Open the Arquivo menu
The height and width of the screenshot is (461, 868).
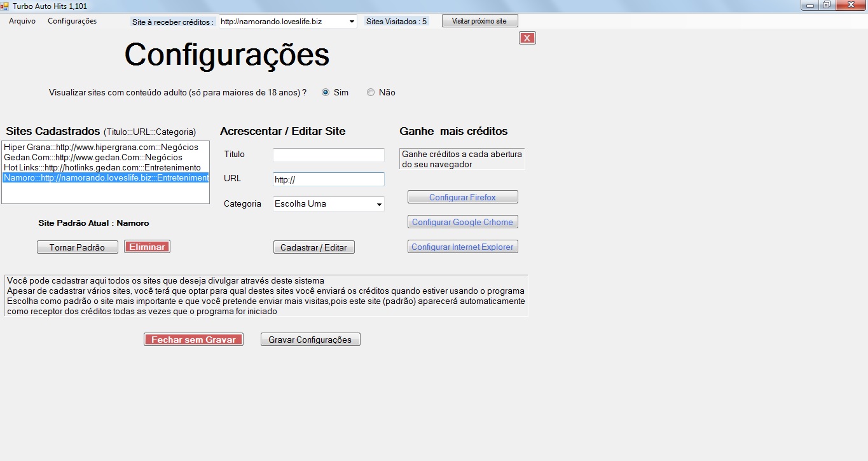tap(22, 21)
